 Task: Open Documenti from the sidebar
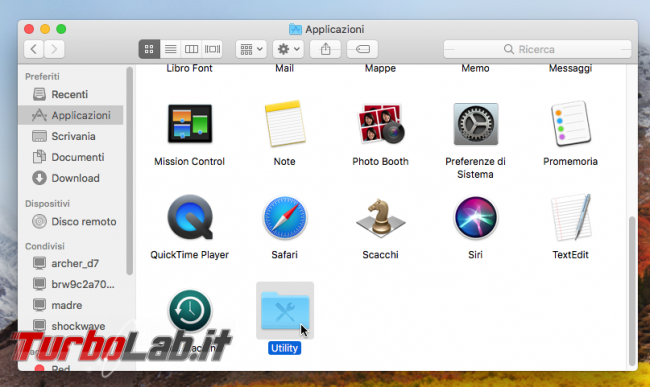pyautogui.click(x=70, y=157)
